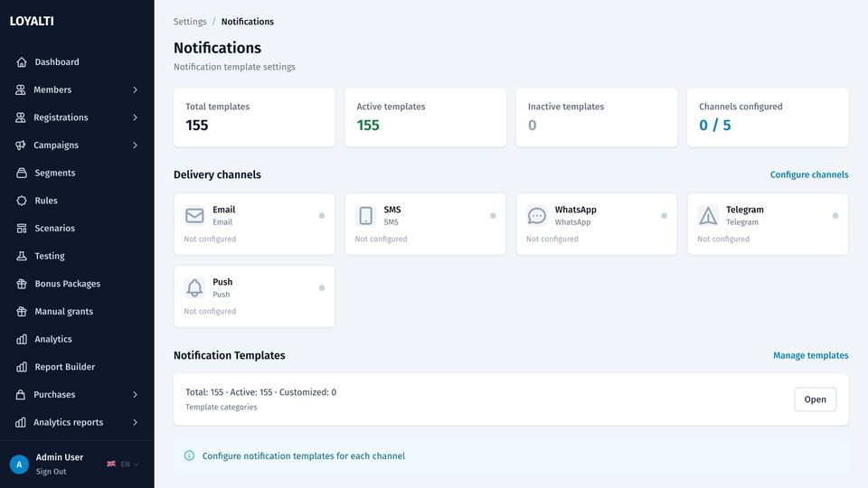Click the Manual grants gift icon
The width and height of the screenshot is (868, 488).
(x=22, y=311)
